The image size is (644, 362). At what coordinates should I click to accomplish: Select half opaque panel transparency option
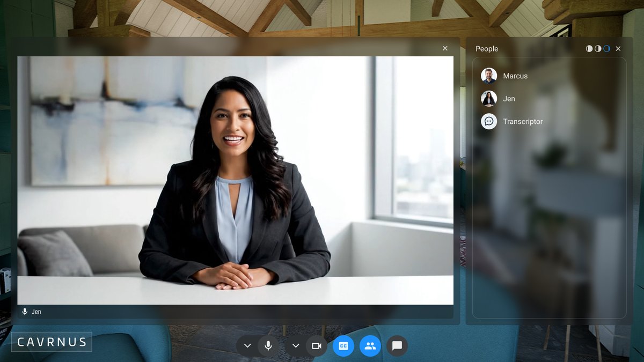(x=598, y=49)
